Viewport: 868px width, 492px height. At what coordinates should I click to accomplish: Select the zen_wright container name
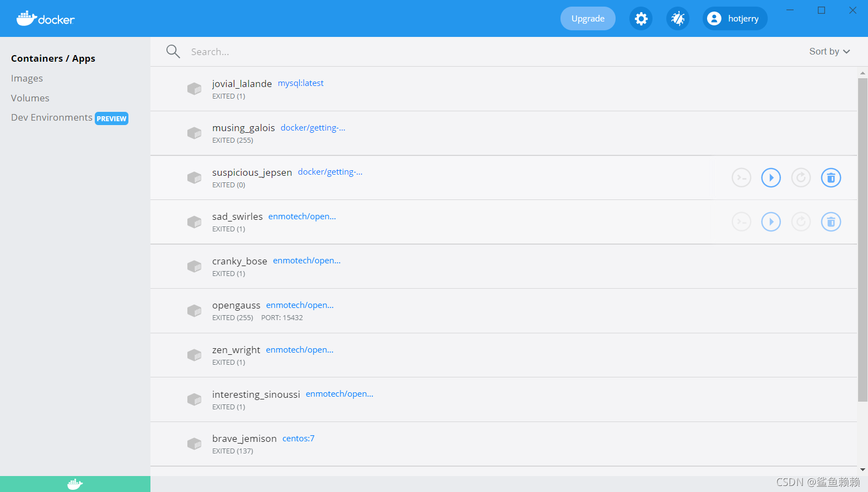(236, 350)
